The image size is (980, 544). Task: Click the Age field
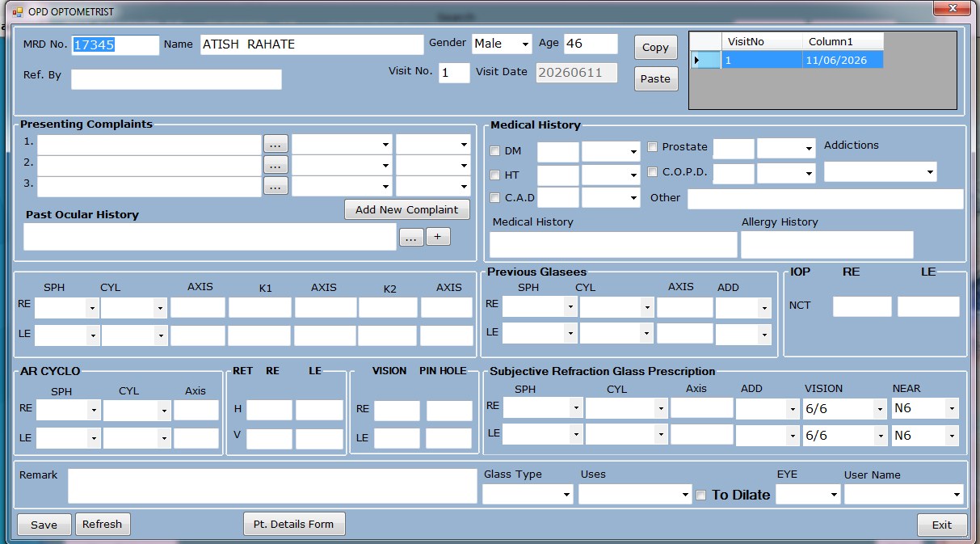pos(591,44)
